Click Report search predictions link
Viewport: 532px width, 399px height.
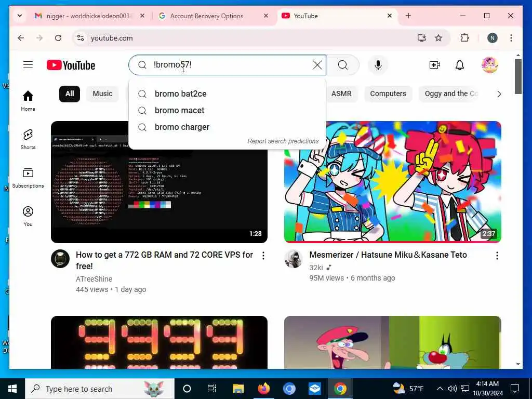coord(283,141)
